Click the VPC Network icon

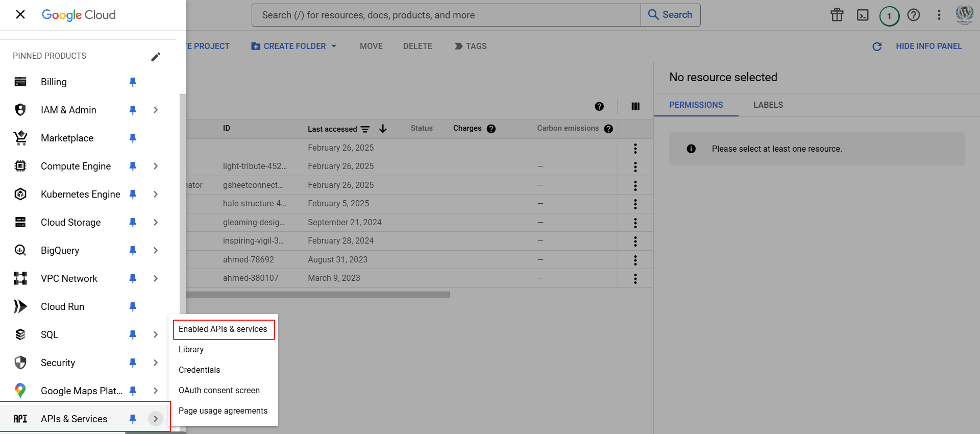tap(20, 278)
